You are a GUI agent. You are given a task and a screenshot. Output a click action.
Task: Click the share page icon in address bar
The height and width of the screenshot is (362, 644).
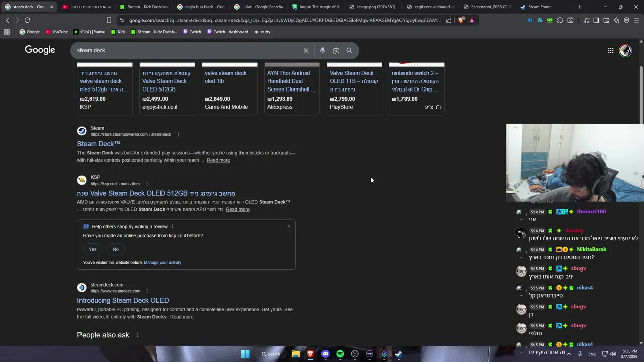449,20
